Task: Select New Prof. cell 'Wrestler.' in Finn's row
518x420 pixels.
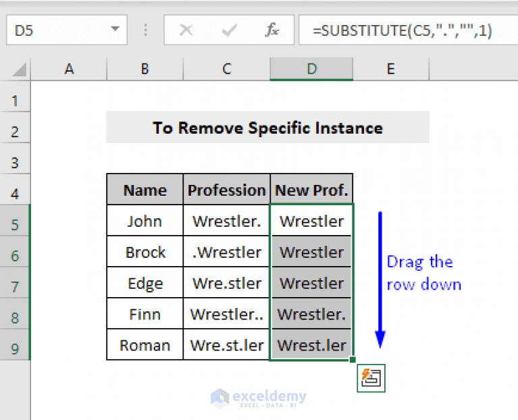Action: 311,314
